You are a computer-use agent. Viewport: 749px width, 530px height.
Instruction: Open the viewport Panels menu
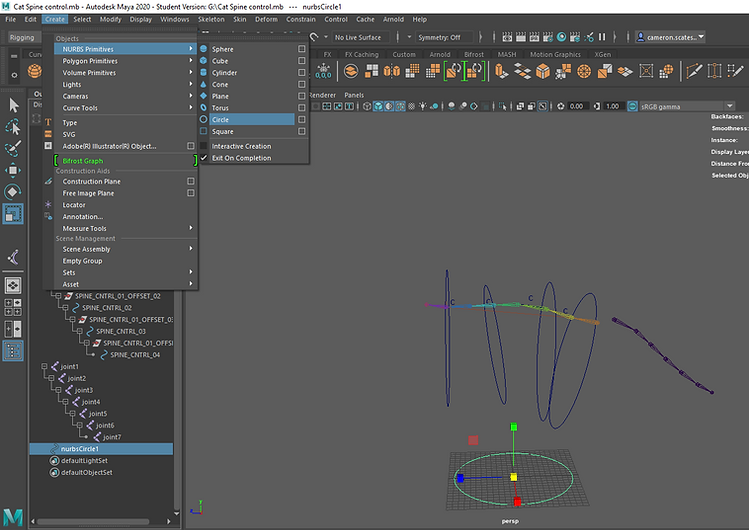tap(354, 95)
